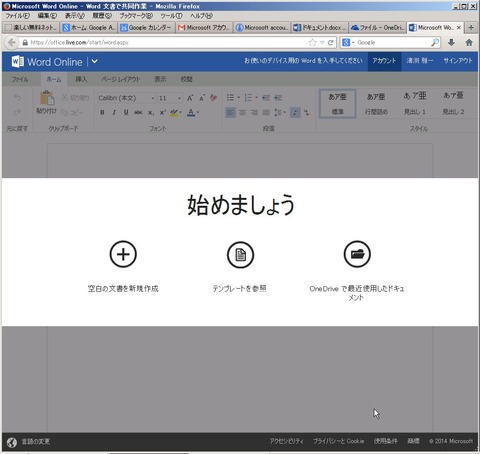The image size is (480, 454).
Task: Switch to the Google カレンダー browser tab
Action: pyautogui.click(x=146, y=28)
